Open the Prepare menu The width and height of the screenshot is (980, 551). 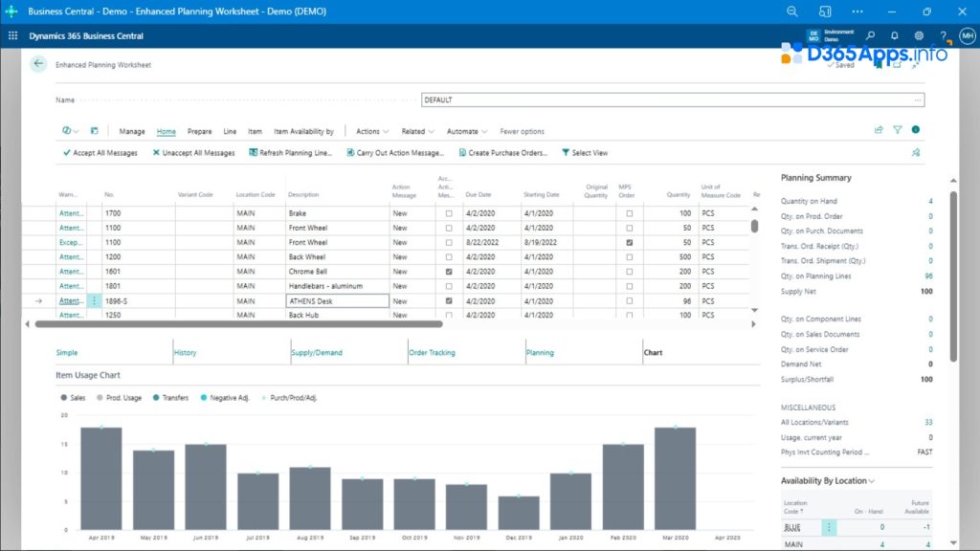click(x=199, y=131)
